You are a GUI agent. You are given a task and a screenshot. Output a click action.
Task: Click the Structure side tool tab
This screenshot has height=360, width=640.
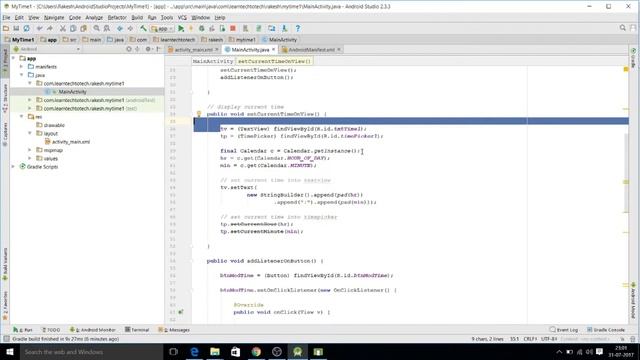5,98
